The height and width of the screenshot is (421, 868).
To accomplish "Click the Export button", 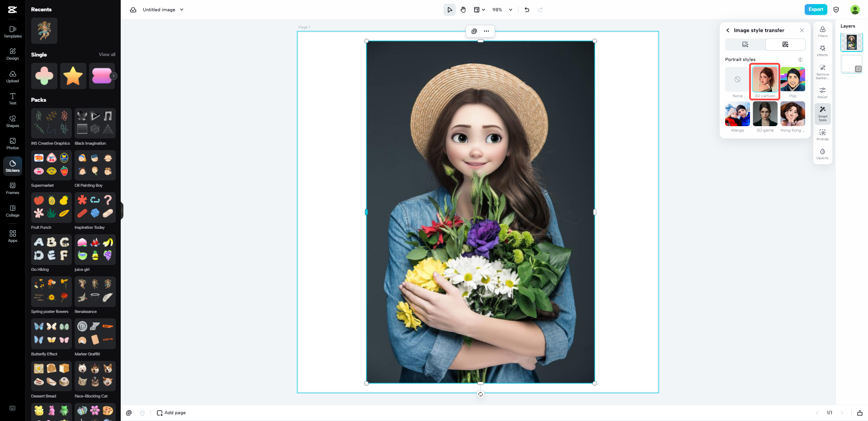I will (x=816, y=9).
